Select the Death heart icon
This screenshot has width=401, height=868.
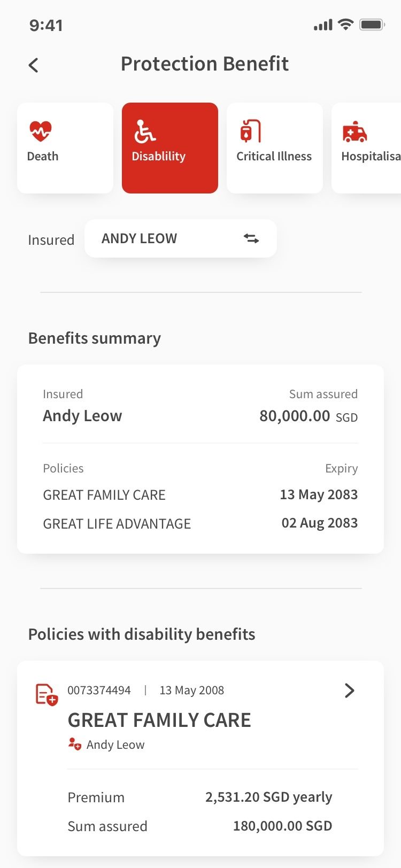click(x=40, y=131)
